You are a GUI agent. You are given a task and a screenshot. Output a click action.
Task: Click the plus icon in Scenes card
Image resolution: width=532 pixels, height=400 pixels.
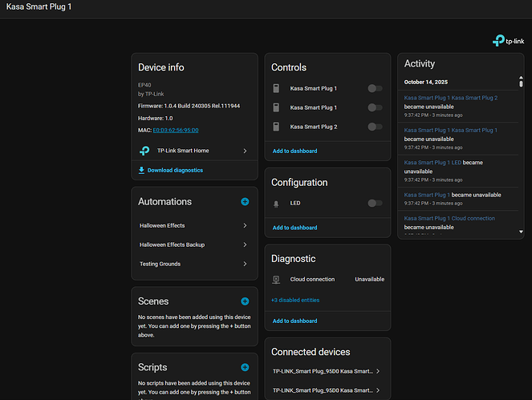pos(245,301)
